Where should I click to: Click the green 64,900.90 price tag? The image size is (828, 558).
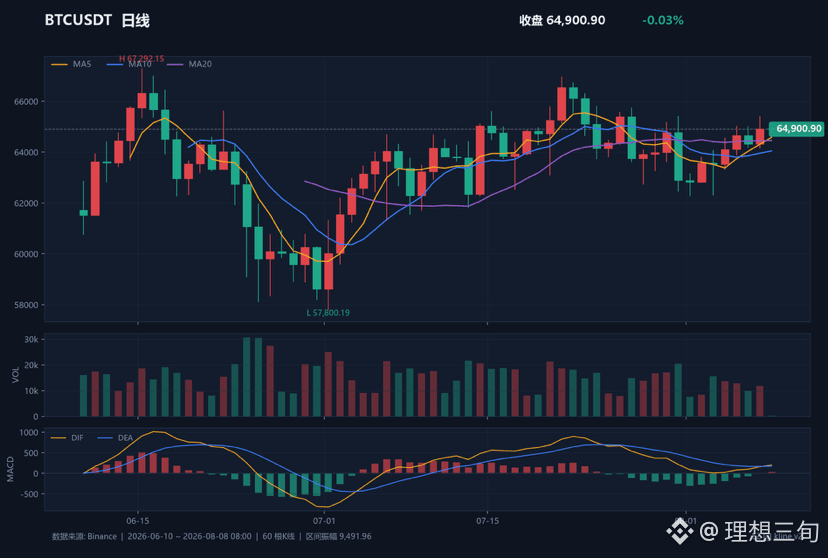[x=796, y=128]
